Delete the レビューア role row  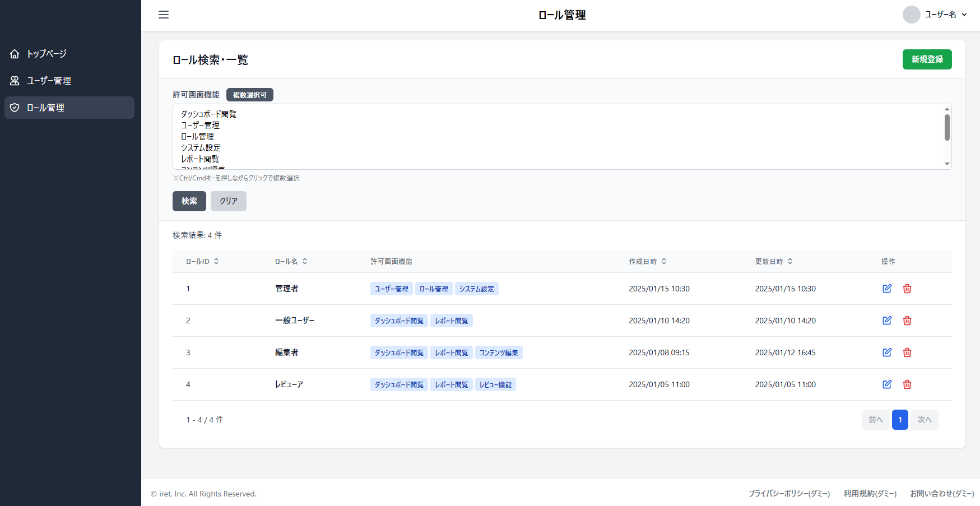907,384
